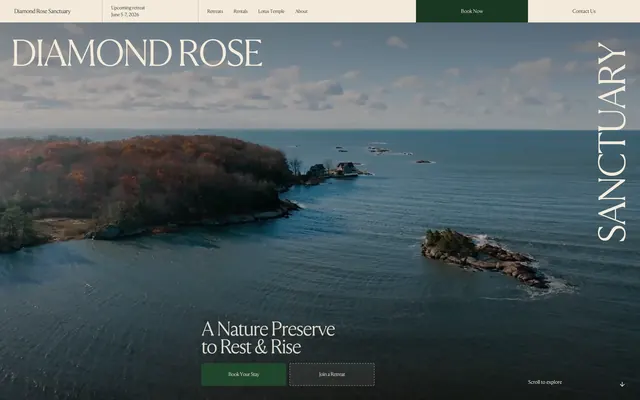Click the autumn forested peninsula
This screenshot has height=400, width=640.
[143, 184]
